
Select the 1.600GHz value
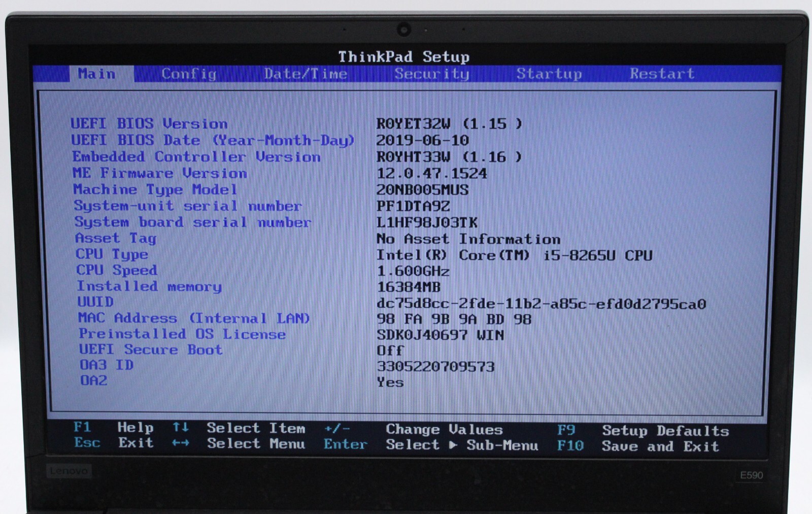coord(413,271)
